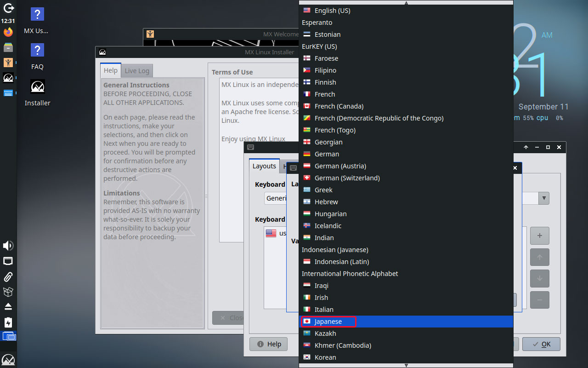Viewport: 588px width, 368px height.
Task: Select French (Togo) text entry
Action: 335,130
